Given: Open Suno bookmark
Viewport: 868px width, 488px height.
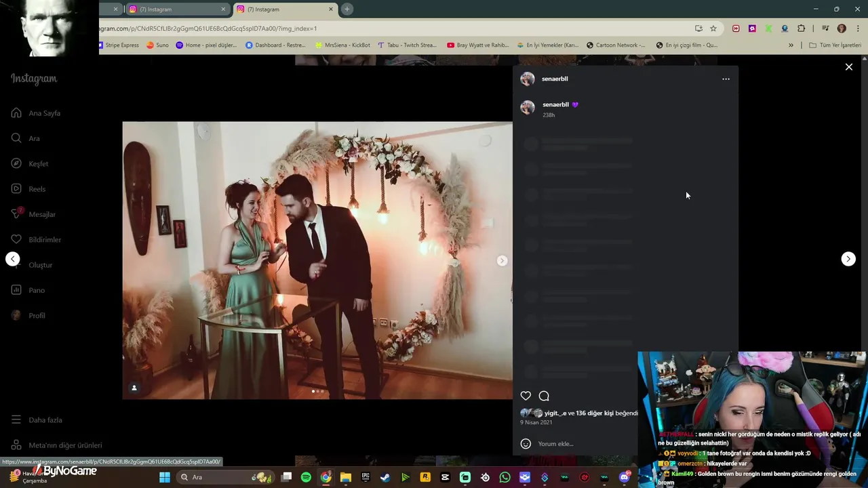Looking at the screenshot, I should tap(158, 45).
